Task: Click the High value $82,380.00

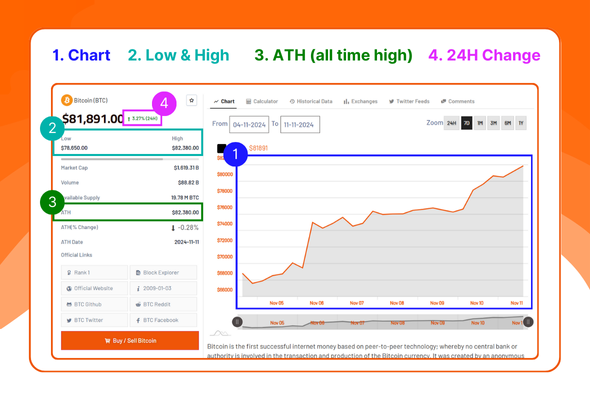Action: (x=186, y=148)
